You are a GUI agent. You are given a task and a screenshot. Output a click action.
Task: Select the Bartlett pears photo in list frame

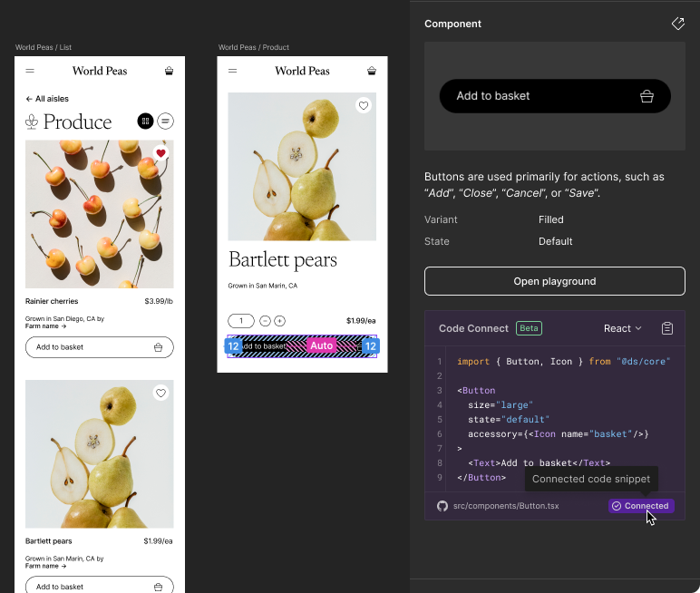pyautogui.click(x=100, y=453)
